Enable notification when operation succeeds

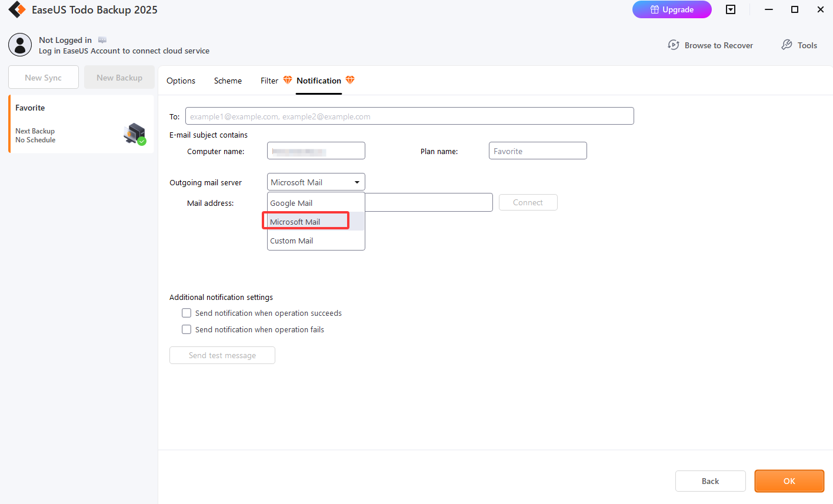186,313
